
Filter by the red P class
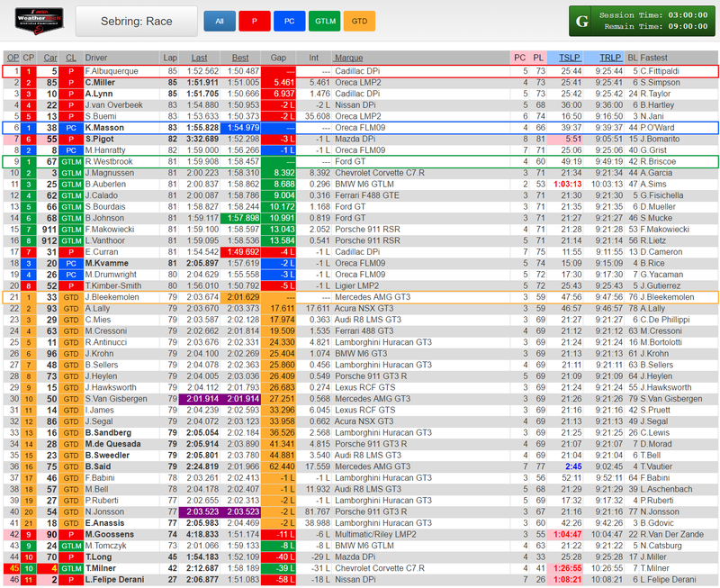click(x=255, y=21)
